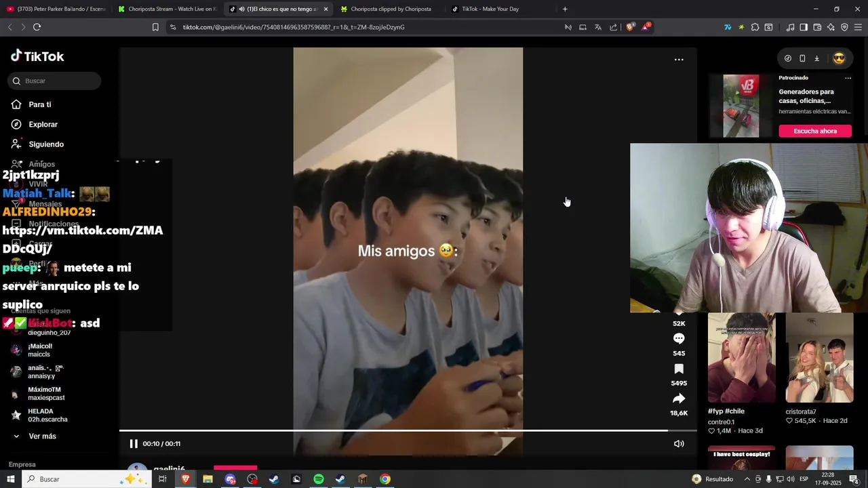
Task: Click the desktop app download icon
Action: pyautogui.click(x=816, y=58)
